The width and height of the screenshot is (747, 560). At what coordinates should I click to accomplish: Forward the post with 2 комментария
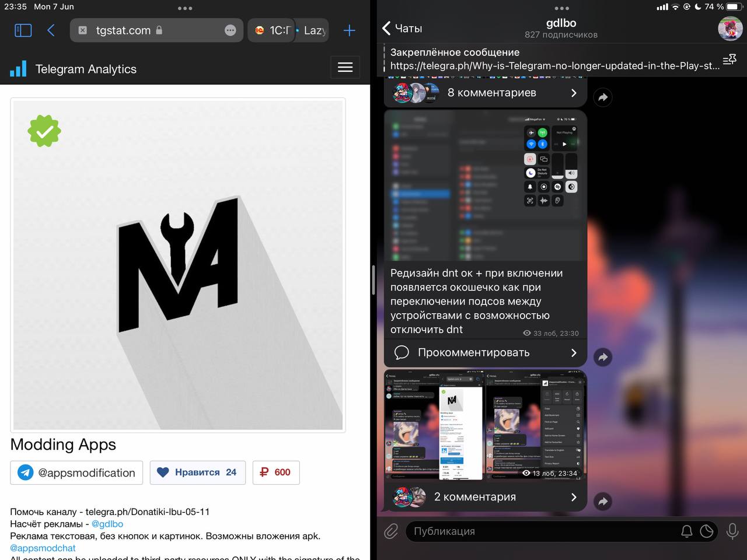tap(603, 501)
